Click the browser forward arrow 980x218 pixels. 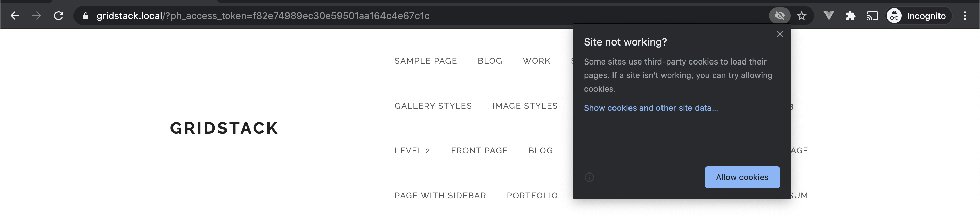point(36,16)
